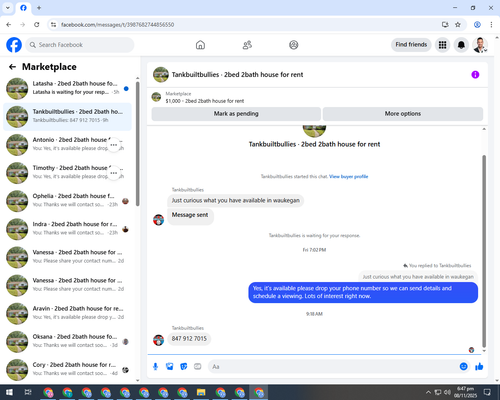The width and height of the screenshot is (500, 400).
Task: Click 'Just curious what you have' message
Action: coord(235,200)
